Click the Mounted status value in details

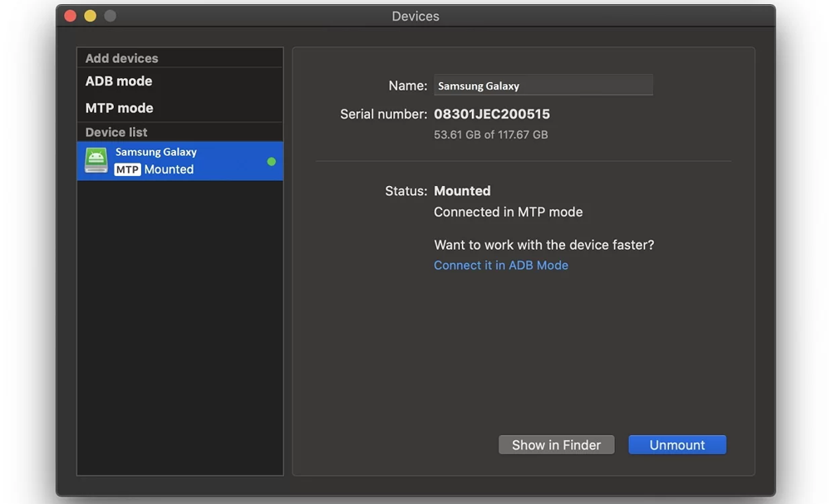462,191
